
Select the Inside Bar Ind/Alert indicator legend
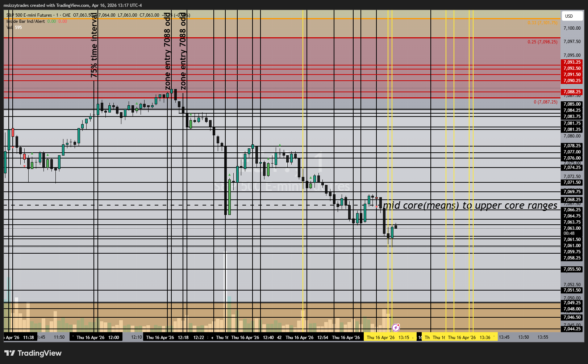tap(26, 21)
